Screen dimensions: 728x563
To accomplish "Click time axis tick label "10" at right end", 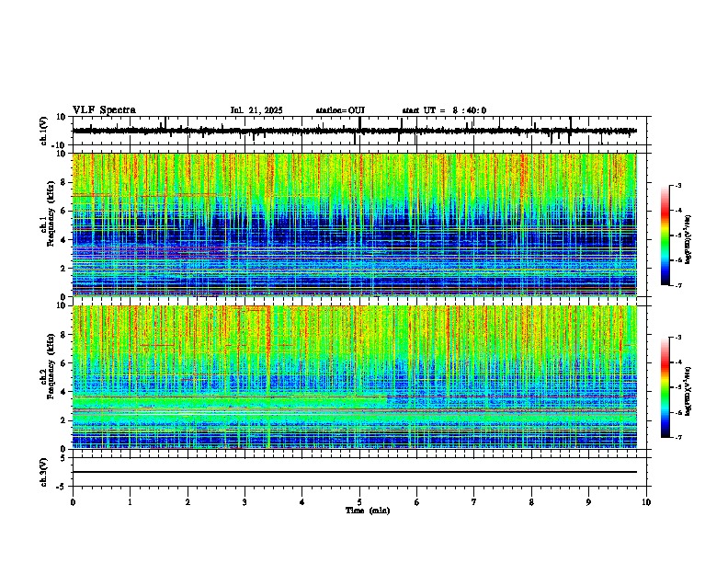I will 646,502.
